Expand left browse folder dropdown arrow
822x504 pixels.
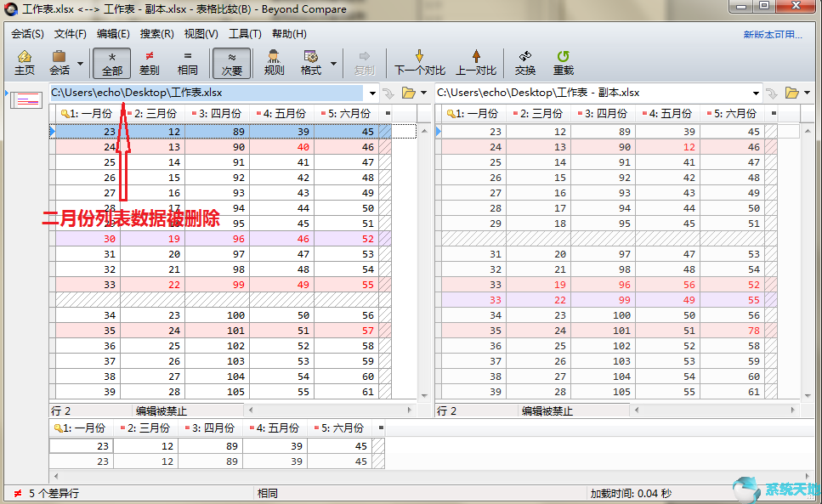[x=423, y=93]
